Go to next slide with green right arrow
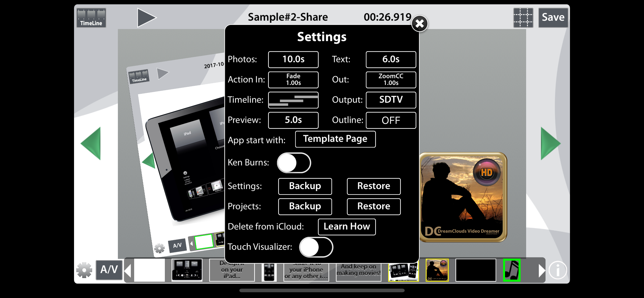 click(551, 143)
